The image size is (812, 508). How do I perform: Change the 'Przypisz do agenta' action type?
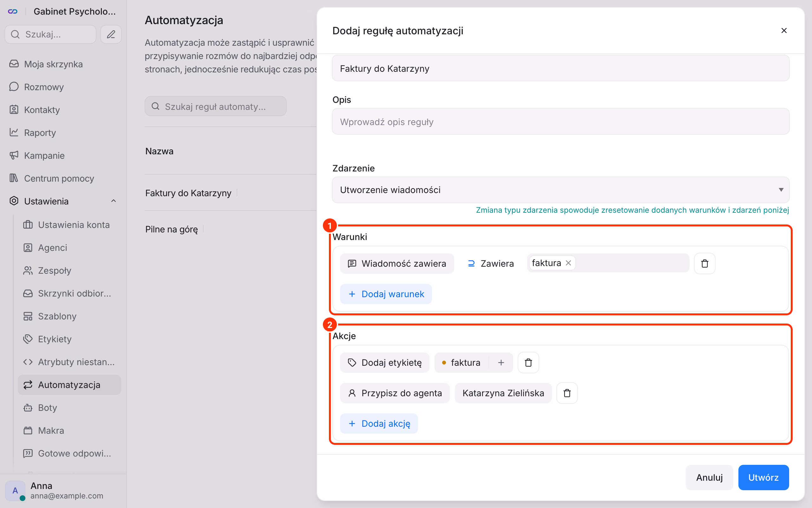tap(395, 393)
